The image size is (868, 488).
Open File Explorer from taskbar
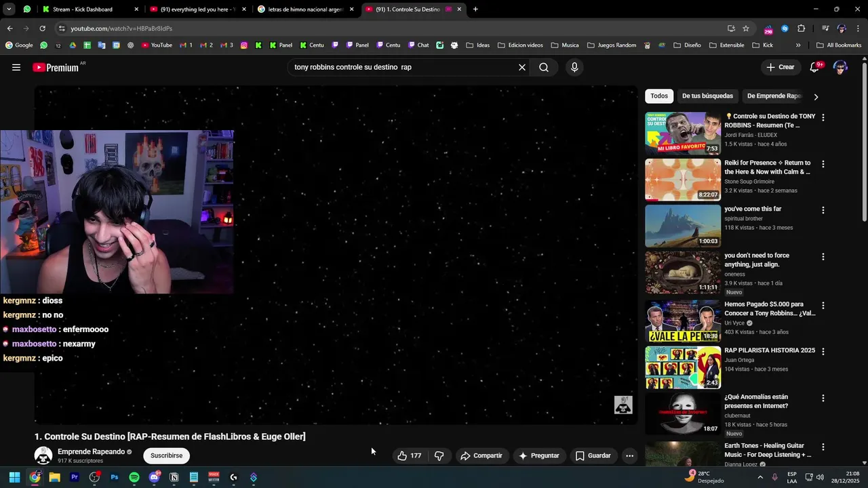pyautogui.click(x=55, y=477)
